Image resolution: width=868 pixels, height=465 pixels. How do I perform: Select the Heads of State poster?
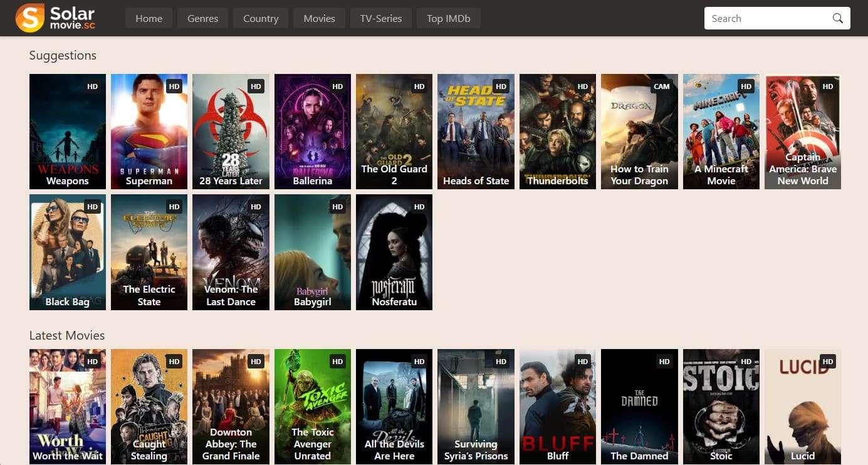[476, 132]
